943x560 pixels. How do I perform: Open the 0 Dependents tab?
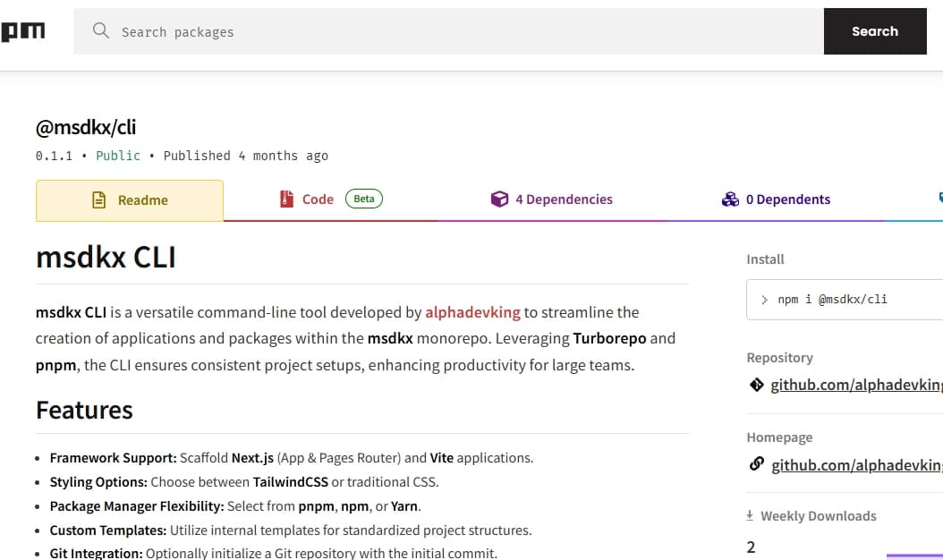[x=789, y=199]
